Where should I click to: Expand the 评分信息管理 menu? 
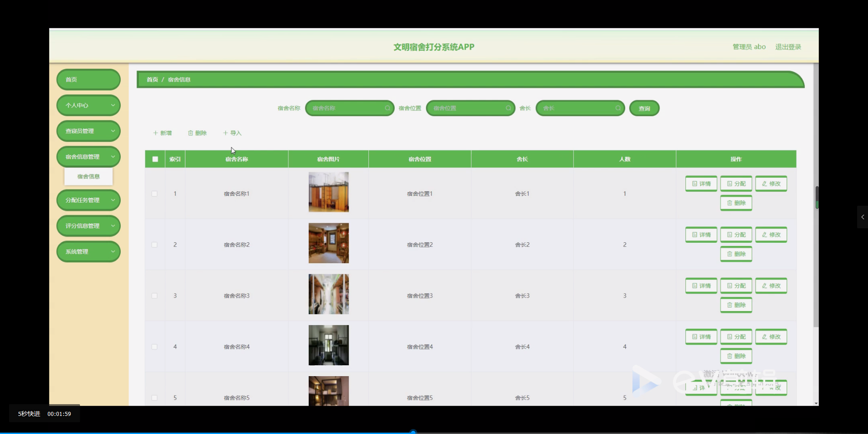(x=88, y=226)
